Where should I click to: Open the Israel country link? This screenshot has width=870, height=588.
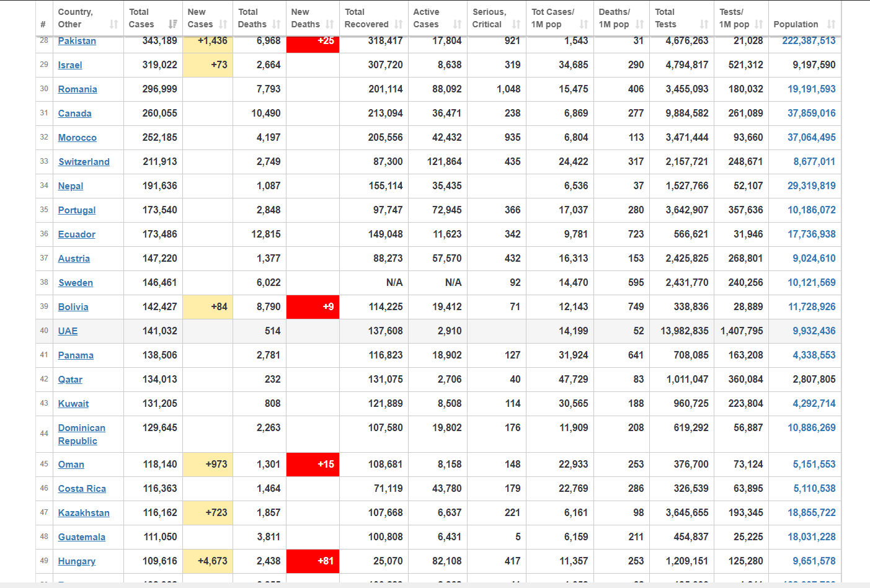pyautogui.click(x=70, y=65)
